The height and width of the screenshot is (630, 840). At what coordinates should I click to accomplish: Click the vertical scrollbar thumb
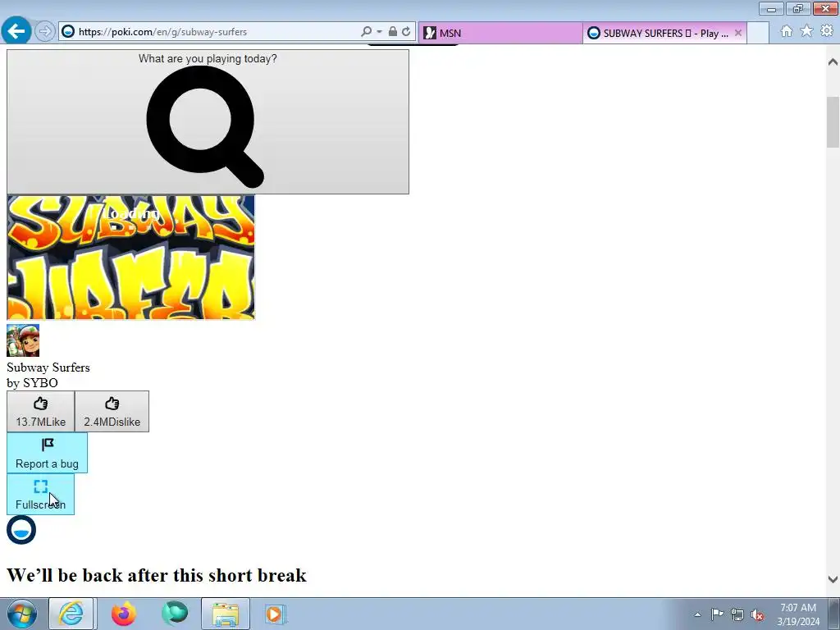[833, 122]
